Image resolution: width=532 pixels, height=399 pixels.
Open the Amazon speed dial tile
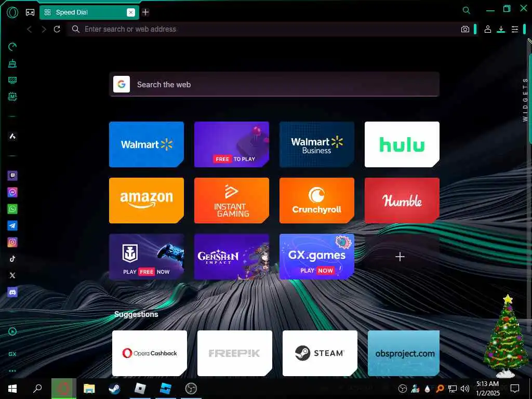pyautogui.click(x=146, y=200)
